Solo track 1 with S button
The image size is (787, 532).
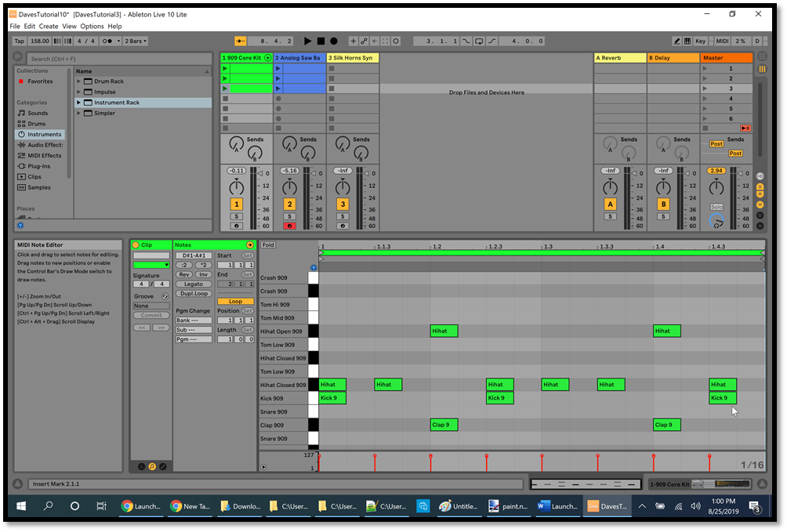click(x=237, y=216)
